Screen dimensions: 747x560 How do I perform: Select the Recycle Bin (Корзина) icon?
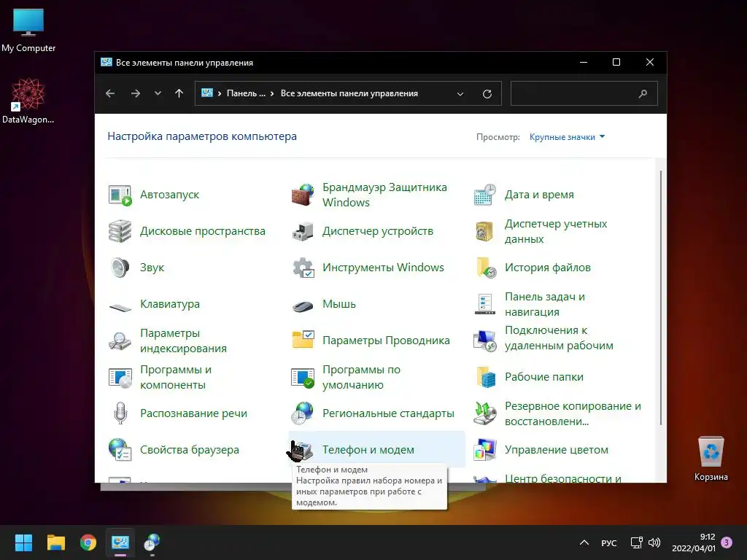click(x=711, y=458)
